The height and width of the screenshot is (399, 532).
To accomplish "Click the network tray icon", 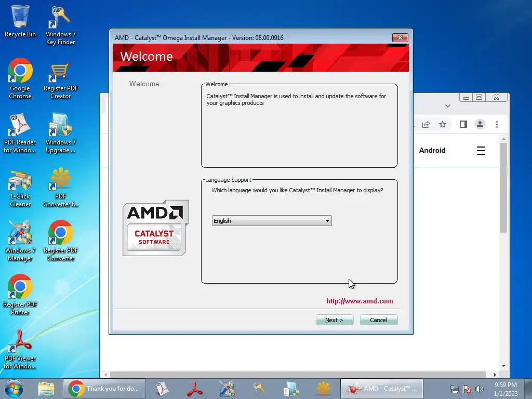I will tap(454, 389).
